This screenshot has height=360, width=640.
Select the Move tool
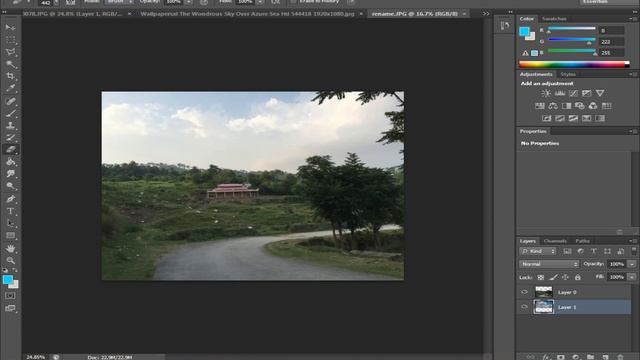click(11, 27)
